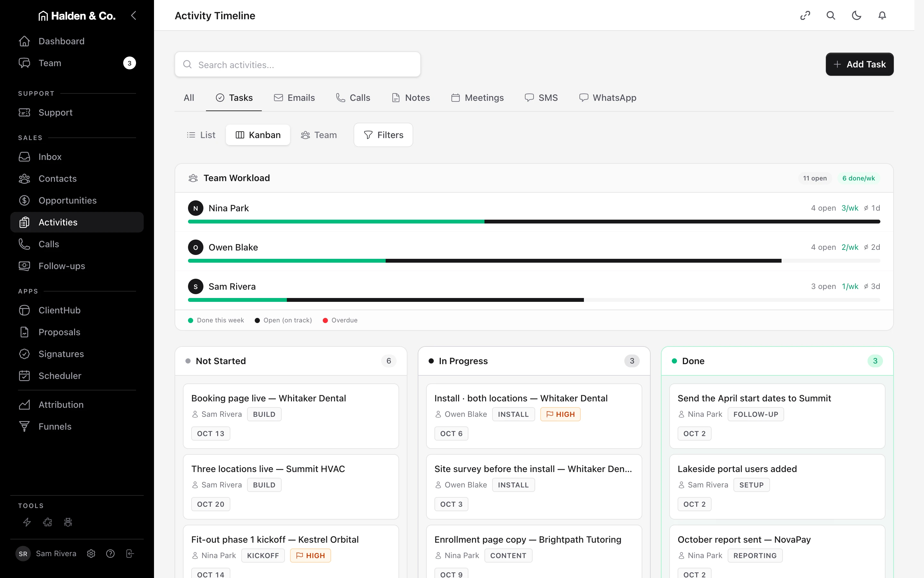Switch to the All tab
924x578 pixels.
(189, 98)
